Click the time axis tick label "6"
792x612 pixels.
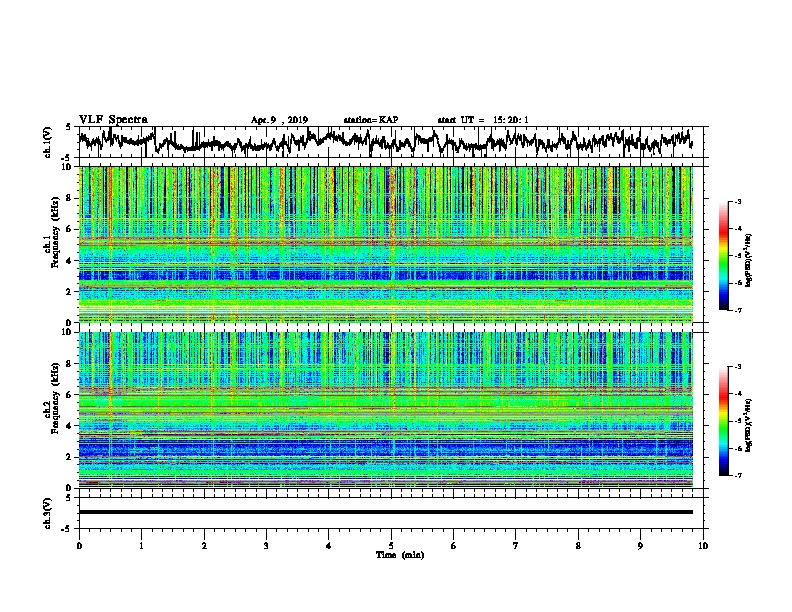(454, 546)
